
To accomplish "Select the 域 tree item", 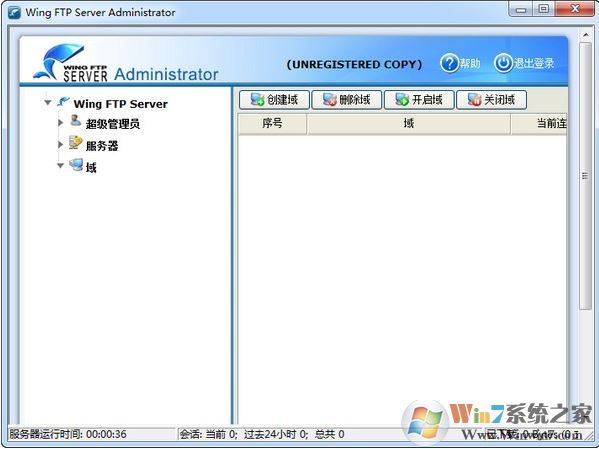I will 91,167.
